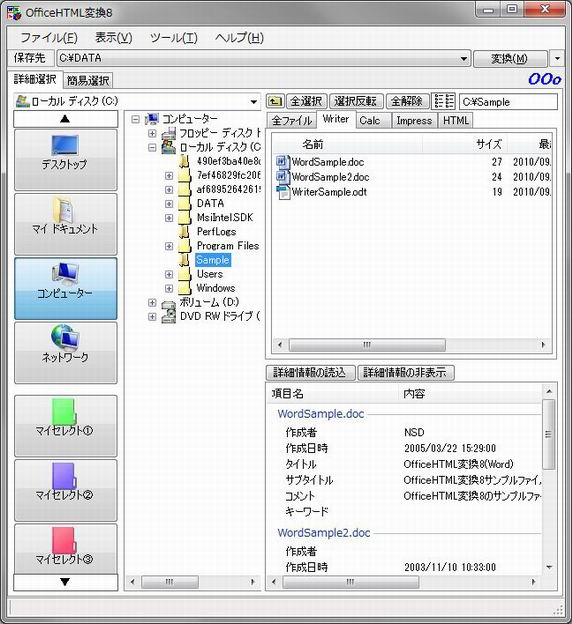Open the green マイセレクト① folder icon
Viewport: 572px width, 624px height.
coord(64,413)
